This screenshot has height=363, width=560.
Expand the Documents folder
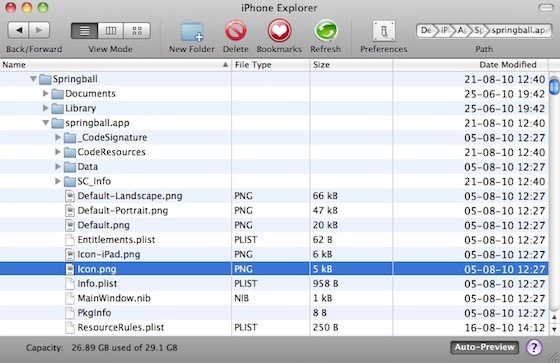(x=45, y=93)
